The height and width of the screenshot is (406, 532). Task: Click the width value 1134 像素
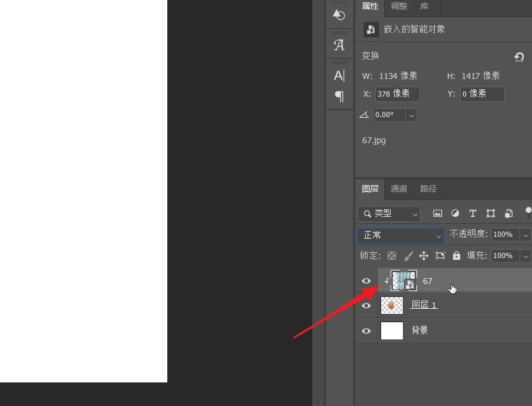tap(398, 75)
